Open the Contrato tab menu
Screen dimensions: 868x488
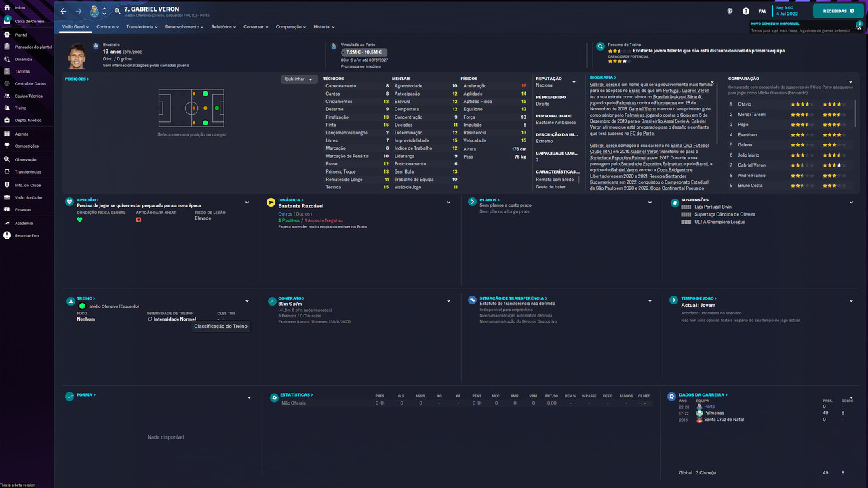[x=108, y=27]
